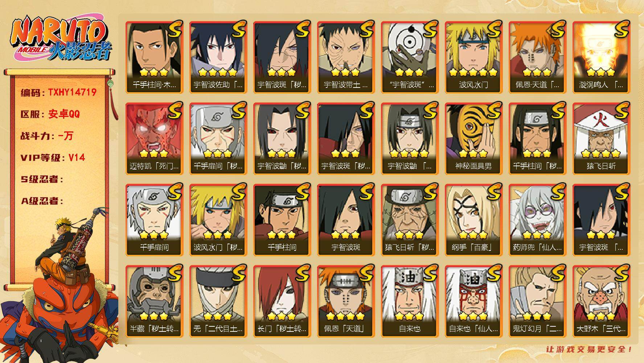The image size is (644, 363).
Task: Click the 千手柱间·木遁 first card
Action: point(154,57)
